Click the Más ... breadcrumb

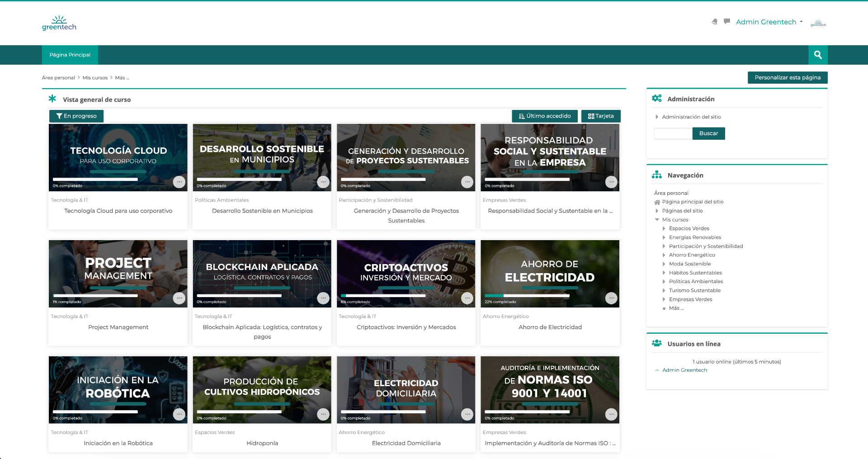click(x=122, y=78)
